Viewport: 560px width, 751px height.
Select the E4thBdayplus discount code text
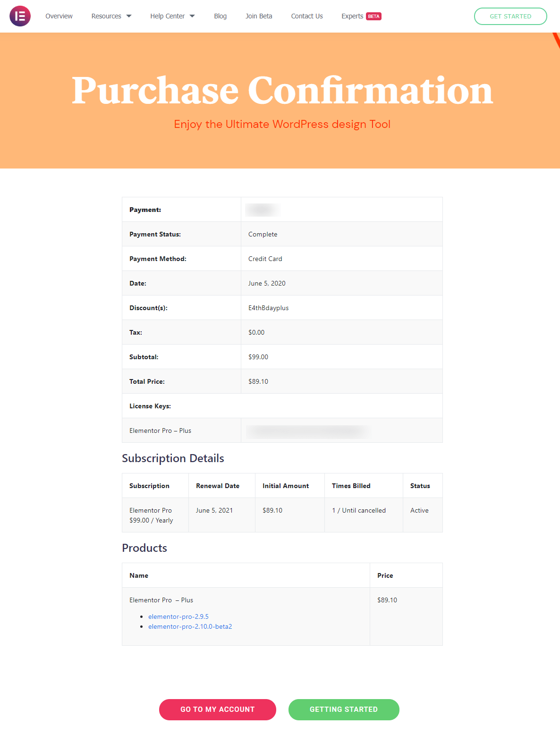(x=268, y=308)
